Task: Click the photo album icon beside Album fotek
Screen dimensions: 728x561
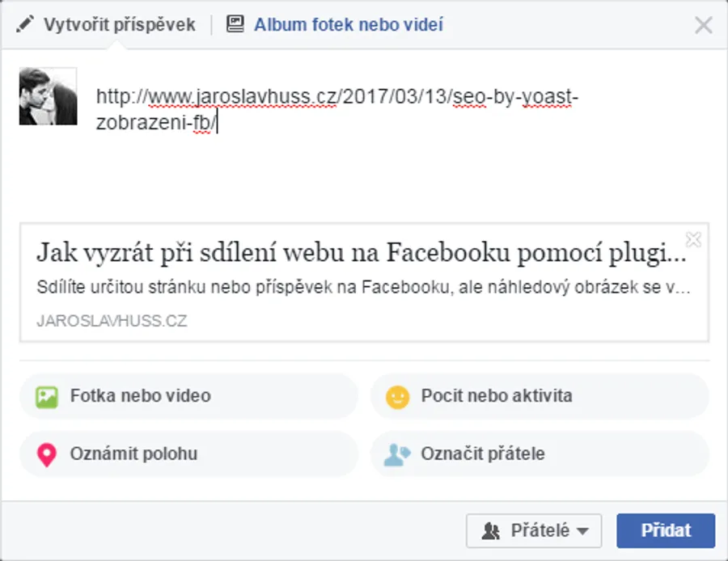Action: [235, 23]
